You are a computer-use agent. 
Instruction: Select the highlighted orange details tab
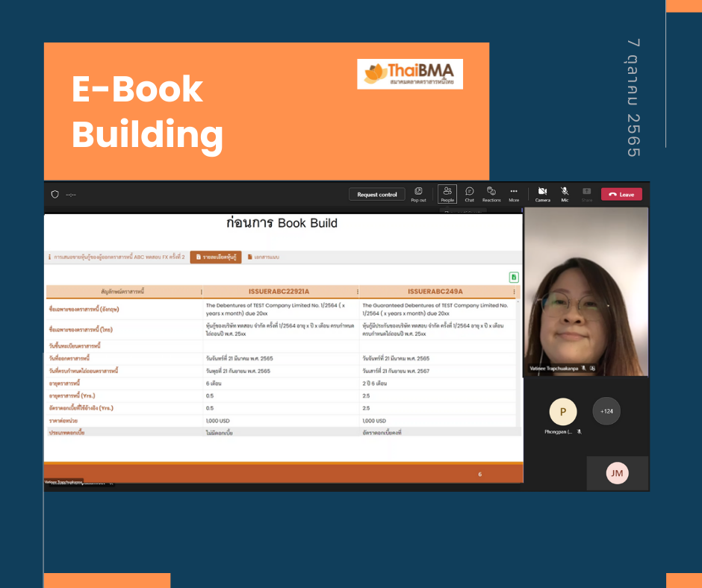[x=216, y=257]
